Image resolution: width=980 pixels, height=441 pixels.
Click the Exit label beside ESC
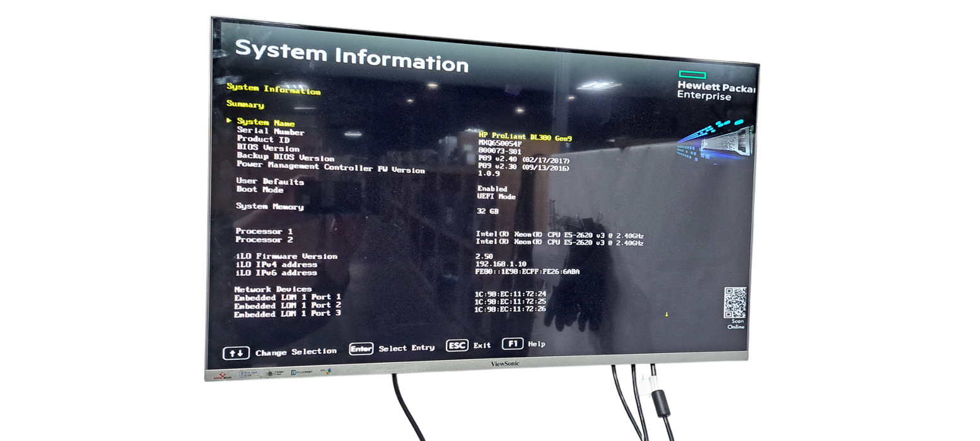click(x=482, y=345)
